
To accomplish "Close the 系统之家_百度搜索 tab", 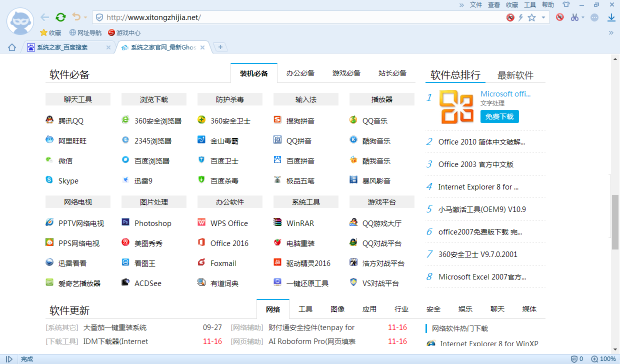I will (108, 47).
